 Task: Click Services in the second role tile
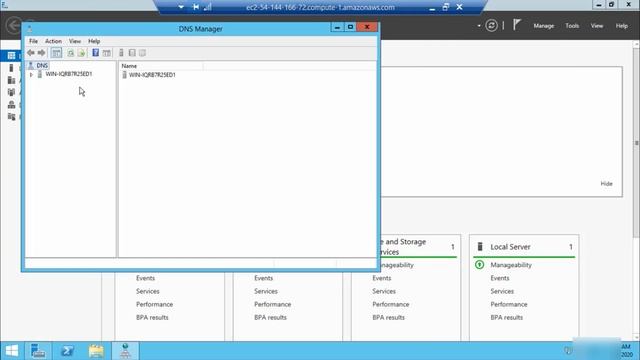[x=266, y=291]
